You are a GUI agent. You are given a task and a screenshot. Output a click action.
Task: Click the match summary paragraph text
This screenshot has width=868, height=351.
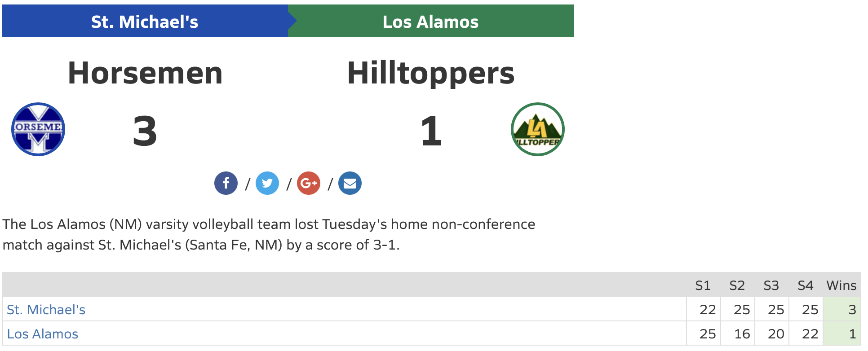(x=269, y=234)
